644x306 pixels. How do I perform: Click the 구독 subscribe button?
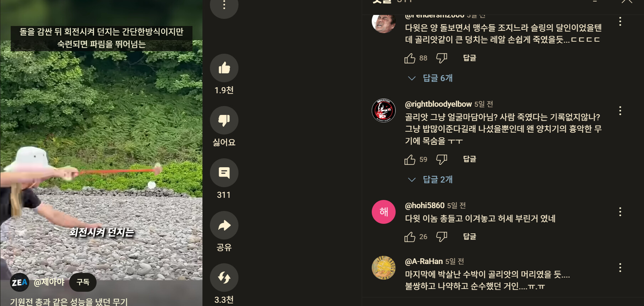tap(83, 282)
